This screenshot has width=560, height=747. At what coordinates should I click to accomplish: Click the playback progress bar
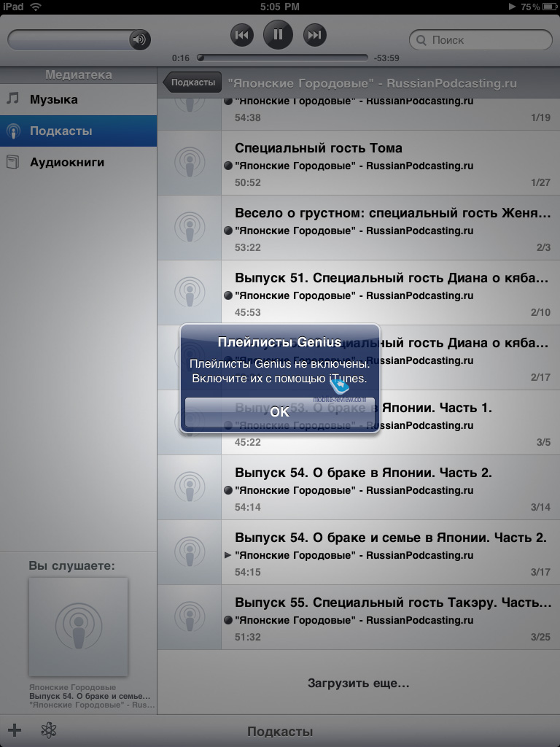click(283, 58)
